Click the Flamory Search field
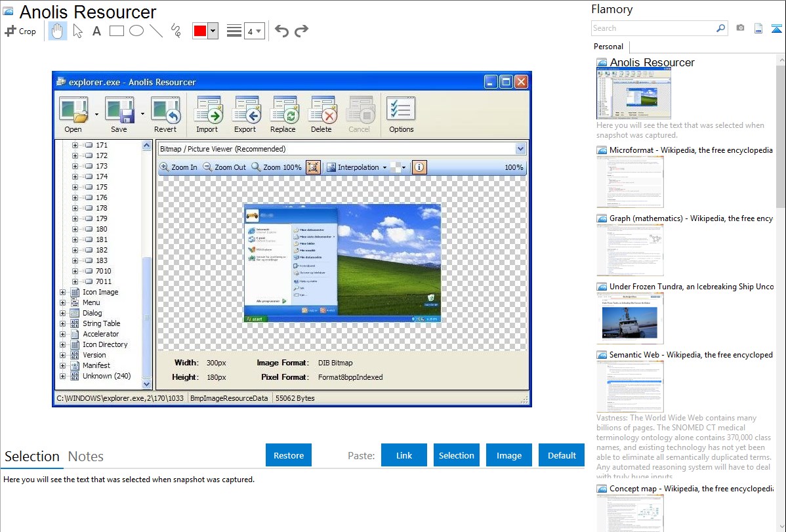Image resolution: width=786 pixels, height=532 pixels. point(653,29)
